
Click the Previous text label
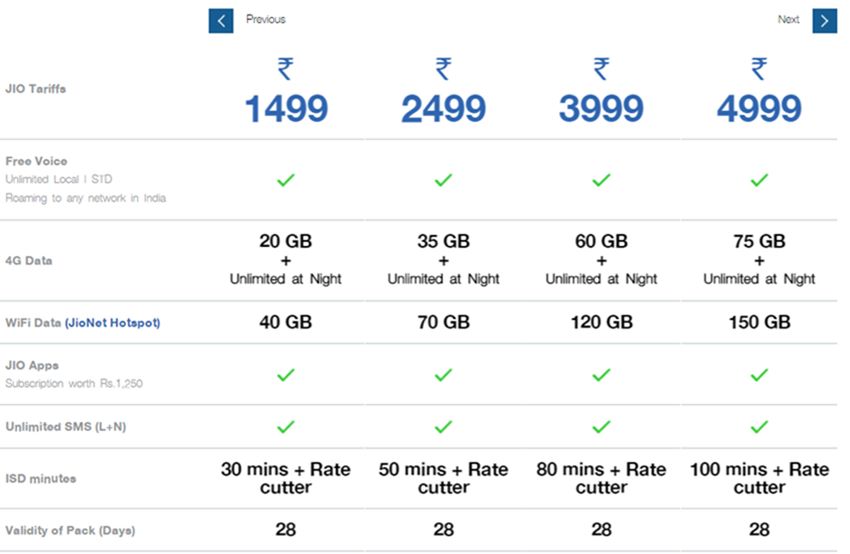click(x=266, y=20)
